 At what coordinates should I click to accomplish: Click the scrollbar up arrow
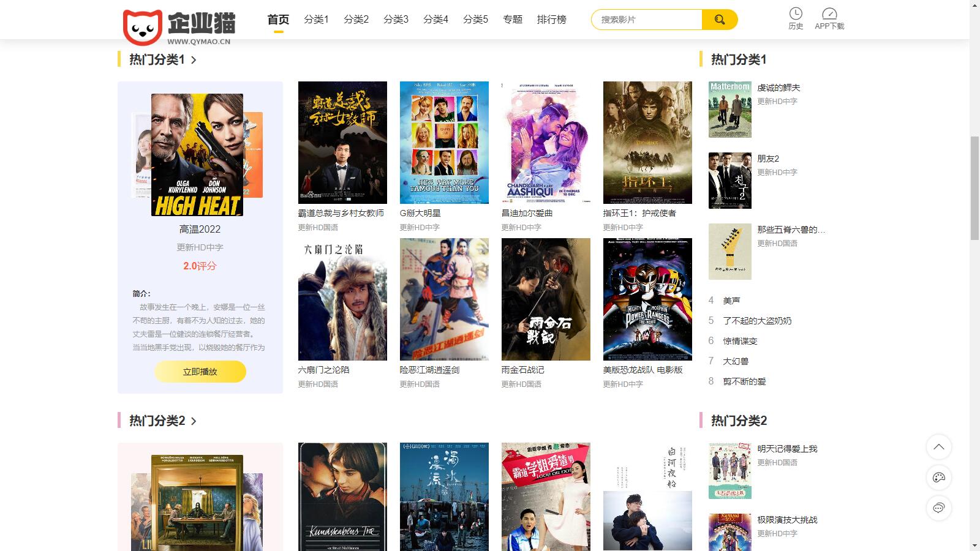point(974,5)
